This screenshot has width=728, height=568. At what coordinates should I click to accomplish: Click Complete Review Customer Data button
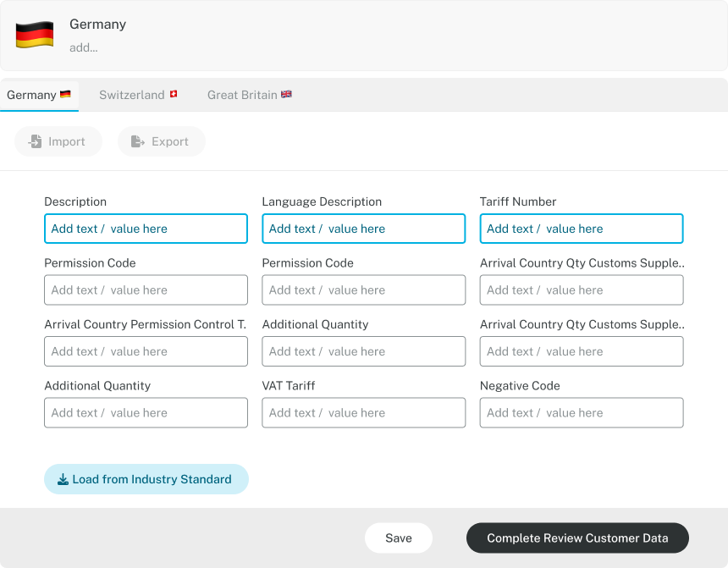pos(577,538)
